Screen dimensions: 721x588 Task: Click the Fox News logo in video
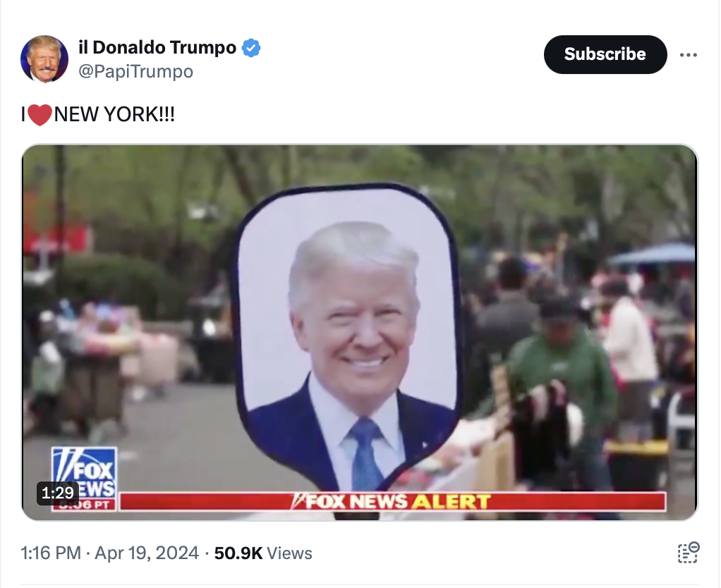point(84,473)
